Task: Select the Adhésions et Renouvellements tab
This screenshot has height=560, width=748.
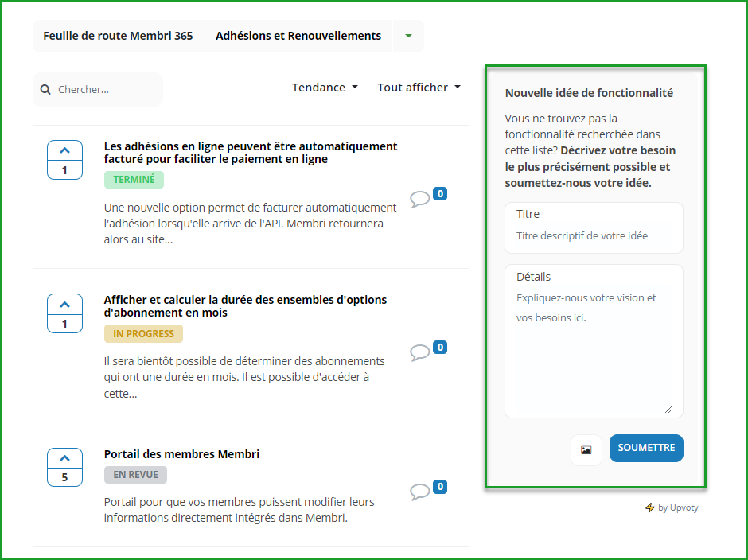Action: pyautogui.click(x=298, y=36)
